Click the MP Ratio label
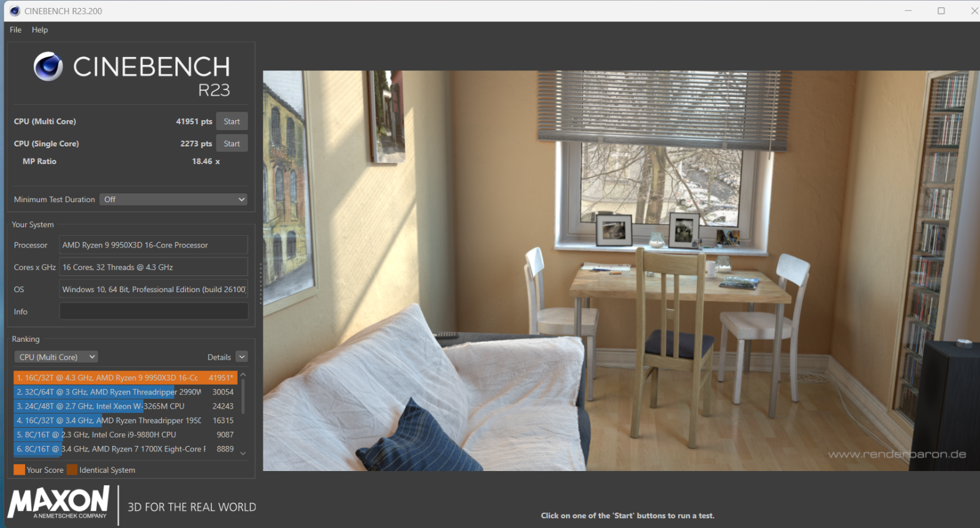Screen dimensions: 980x528 39,161
